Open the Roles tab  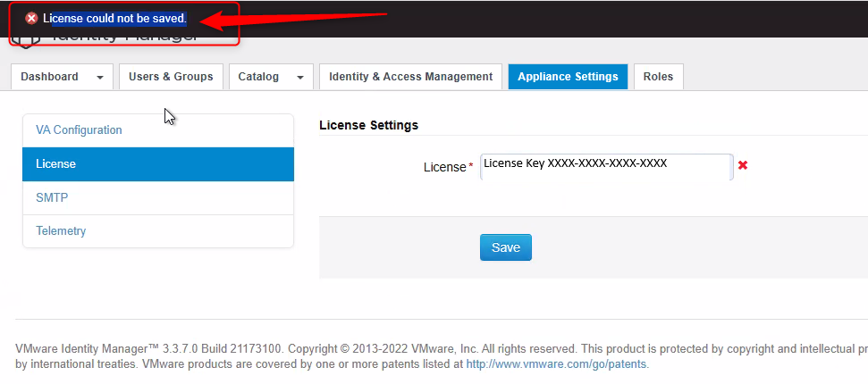coord(659,77)
